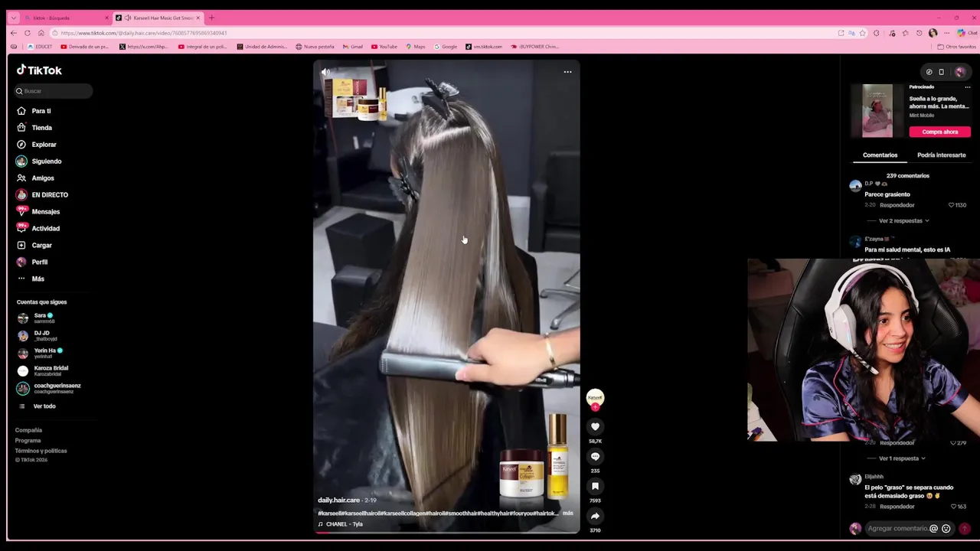
Task: Open a new browser tab
Action: [x=212, y=18]
